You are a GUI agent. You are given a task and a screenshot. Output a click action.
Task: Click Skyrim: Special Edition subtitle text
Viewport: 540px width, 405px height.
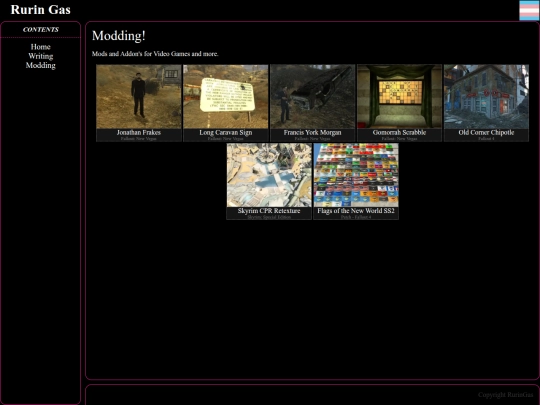point(269,217)
